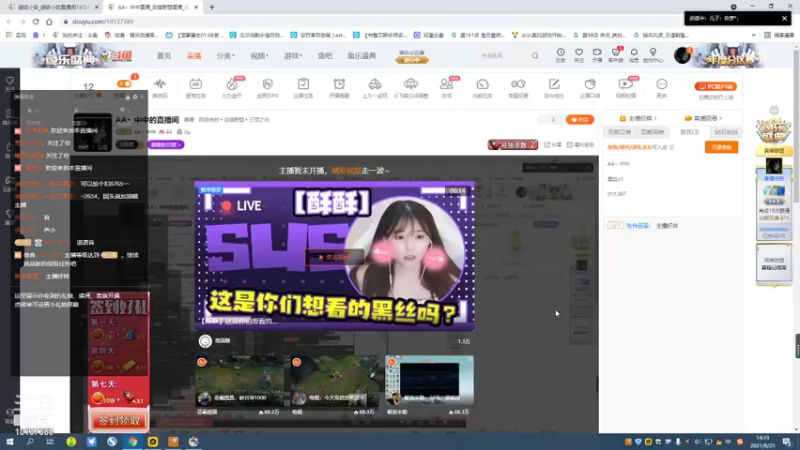Click the search magnifier icon
The image size is (800, 450).
click(535, 56)
